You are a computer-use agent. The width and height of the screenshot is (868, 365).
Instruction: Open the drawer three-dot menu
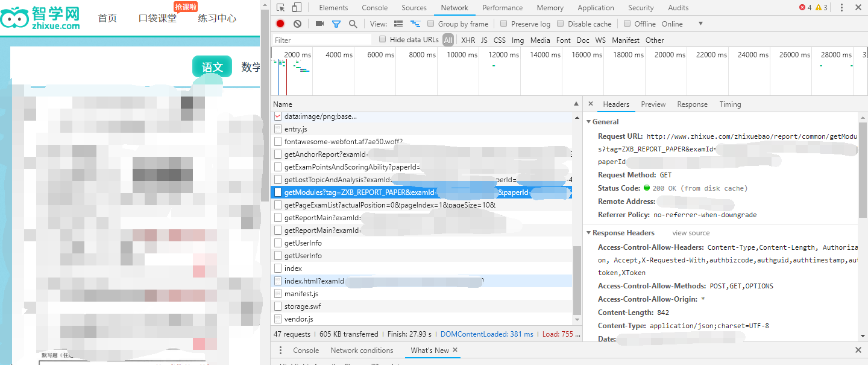coord(280,350)
